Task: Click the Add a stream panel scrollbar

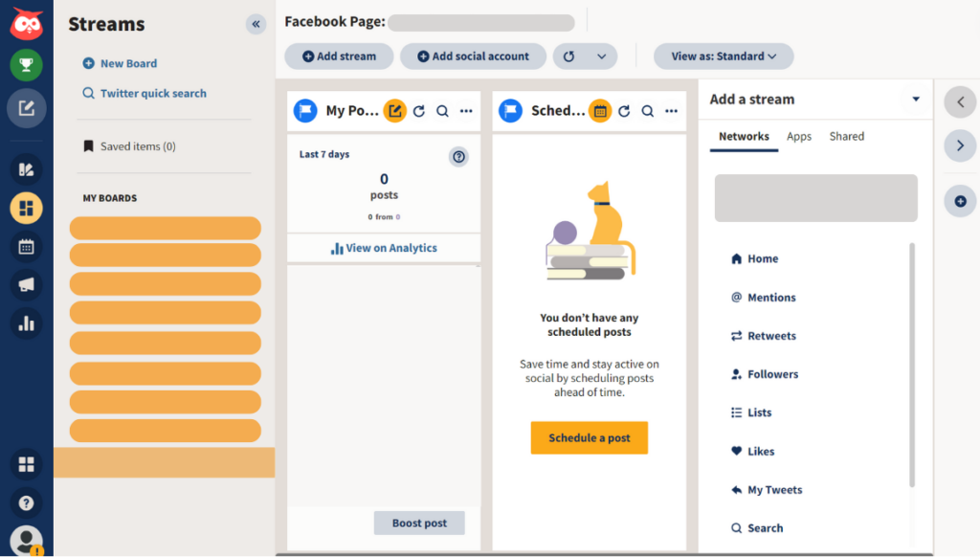Action: pos(912,364)
